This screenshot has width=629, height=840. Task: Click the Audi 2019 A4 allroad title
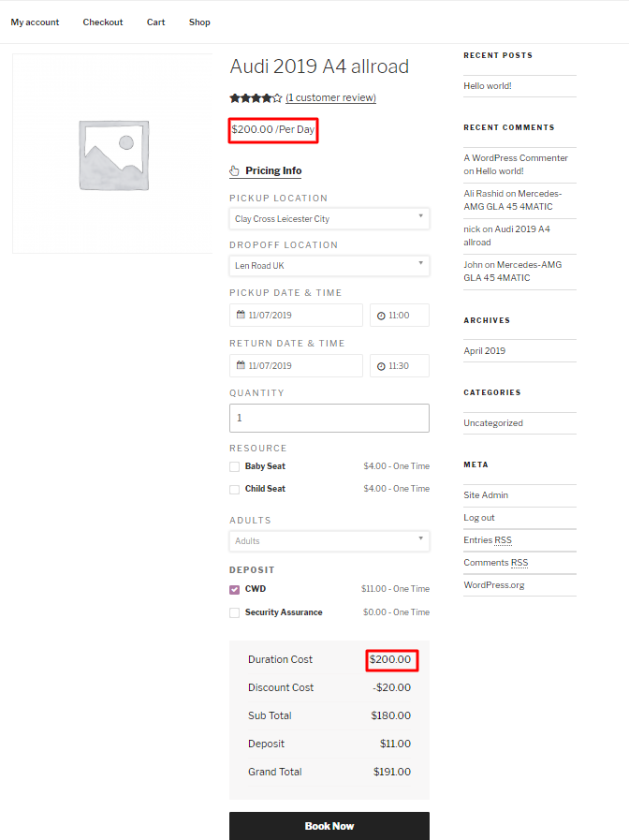click(x=319, y=66)
